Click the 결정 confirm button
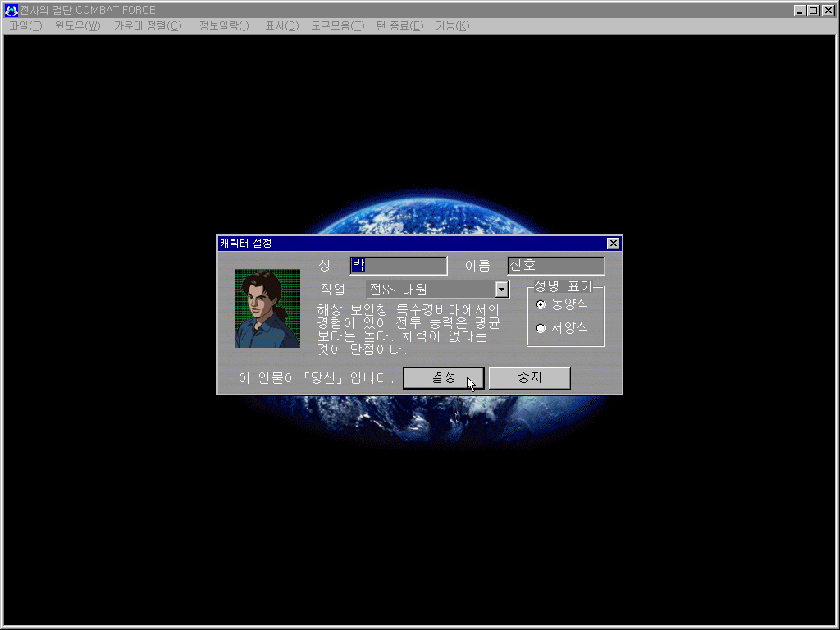840x630 pixels. click(444, 377)
